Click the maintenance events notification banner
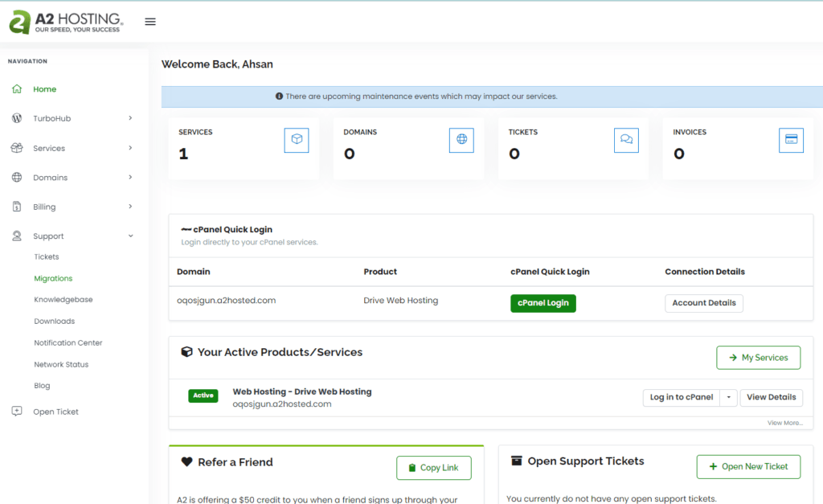The image size is (823, 504). click(492, 96)
